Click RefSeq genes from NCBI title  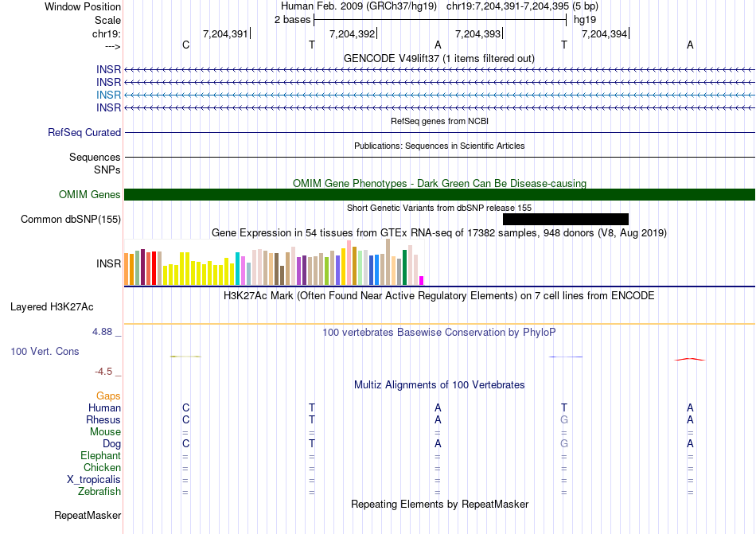[x=439, y=121]
